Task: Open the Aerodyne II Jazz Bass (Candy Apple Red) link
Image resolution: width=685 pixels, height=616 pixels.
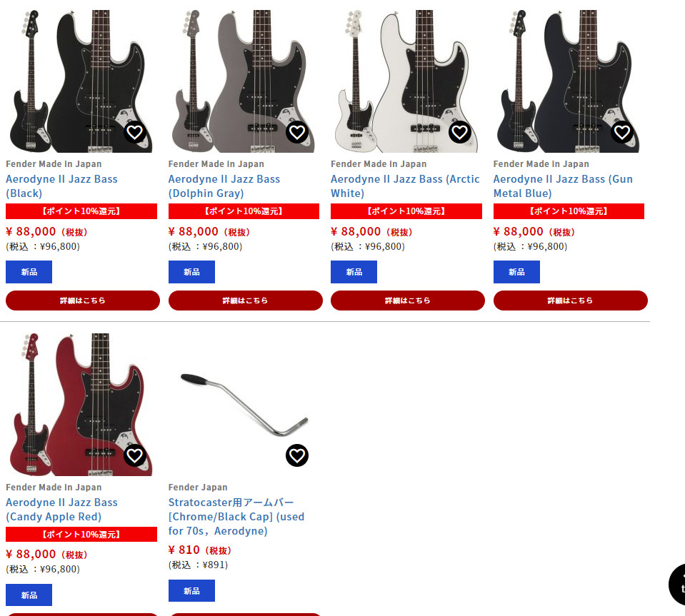Action: coord(61,510)
